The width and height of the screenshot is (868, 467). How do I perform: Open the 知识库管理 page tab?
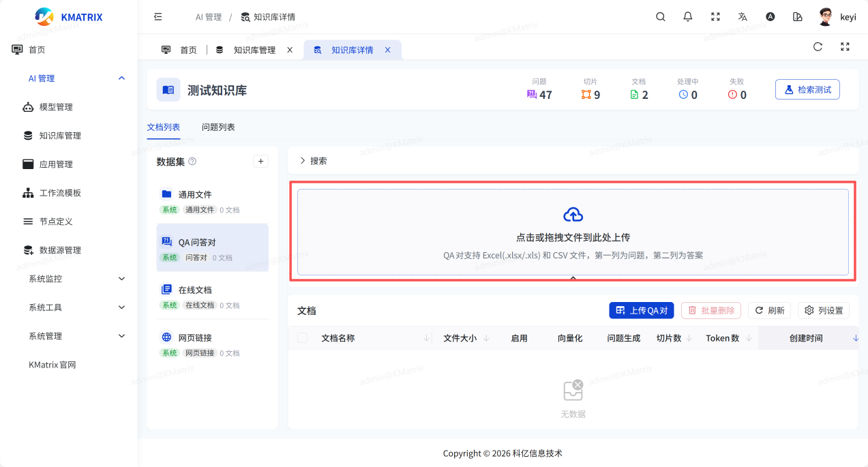254,50
